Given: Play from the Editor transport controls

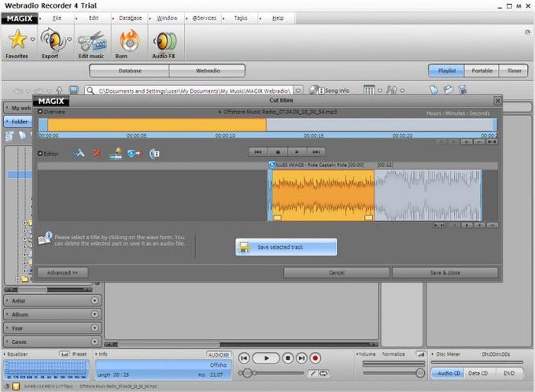Looking at the screenshot, I should [297, 152].
